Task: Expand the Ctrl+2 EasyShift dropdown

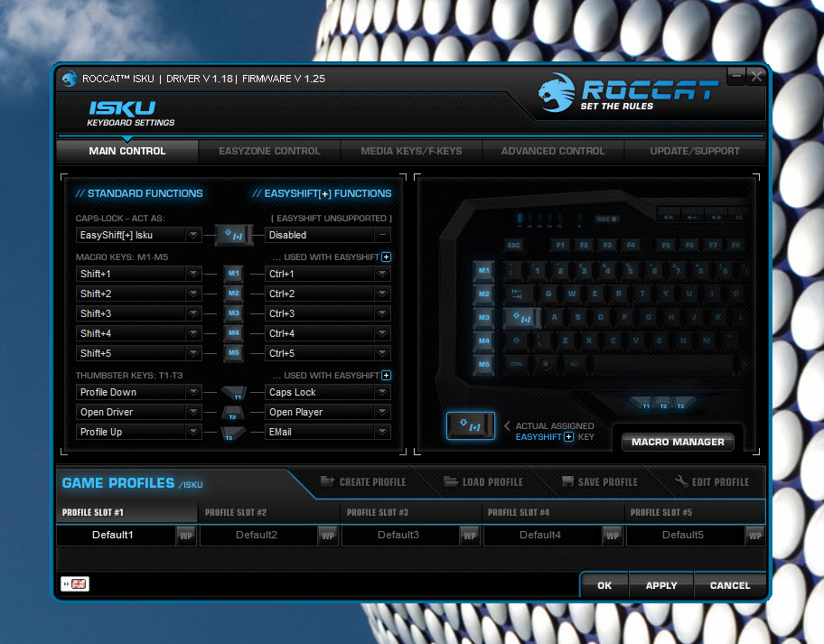Action: [x=328, y=294]
